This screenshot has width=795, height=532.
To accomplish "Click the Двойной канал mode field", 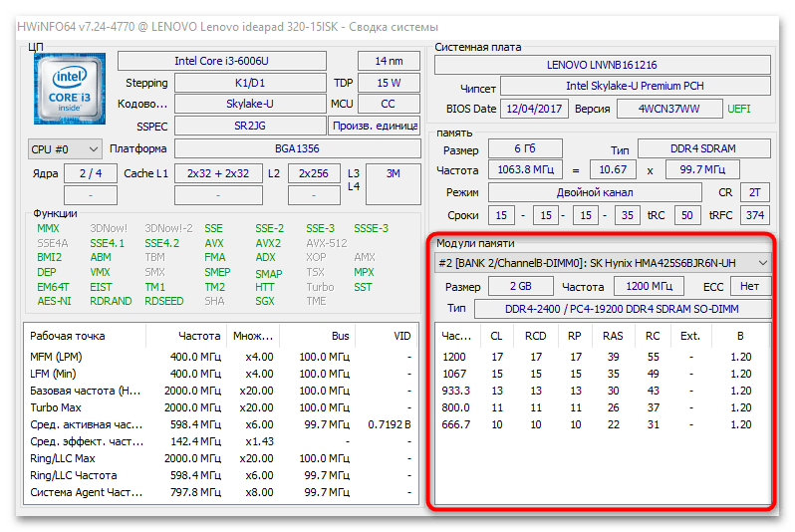I will pyautogui.click(x=595, y=192).
